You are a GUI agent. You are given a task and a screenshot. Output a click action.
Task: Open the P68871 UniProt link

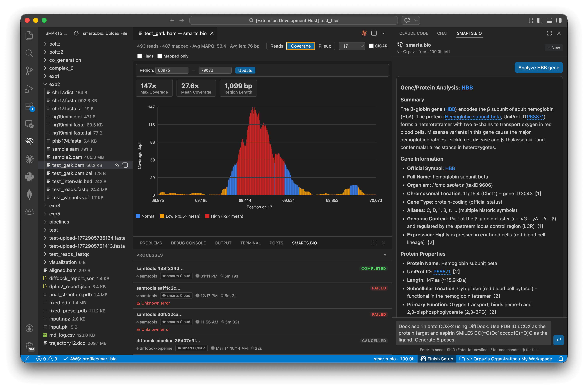pyautogui.click(x=442, y=272)
